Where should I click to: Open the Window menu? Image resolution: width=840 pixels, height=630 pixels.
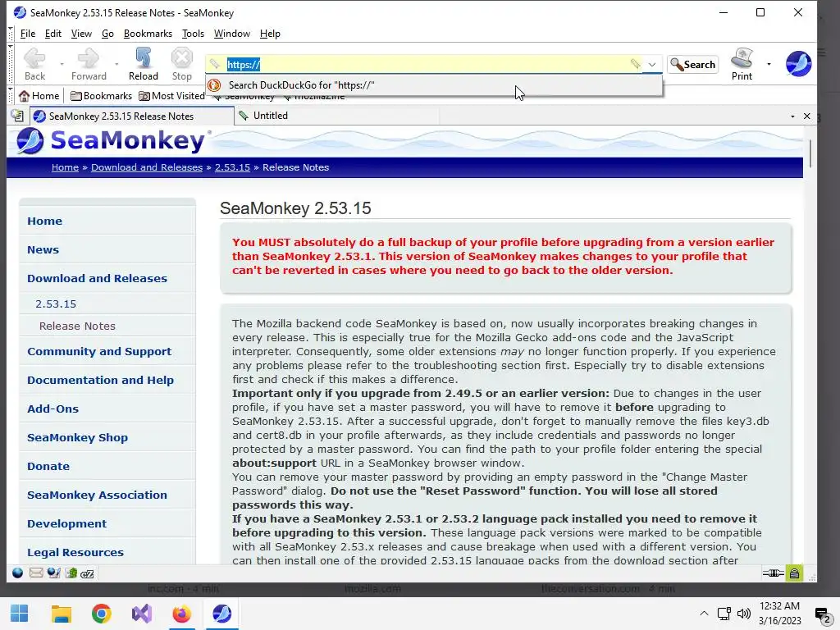231,34
